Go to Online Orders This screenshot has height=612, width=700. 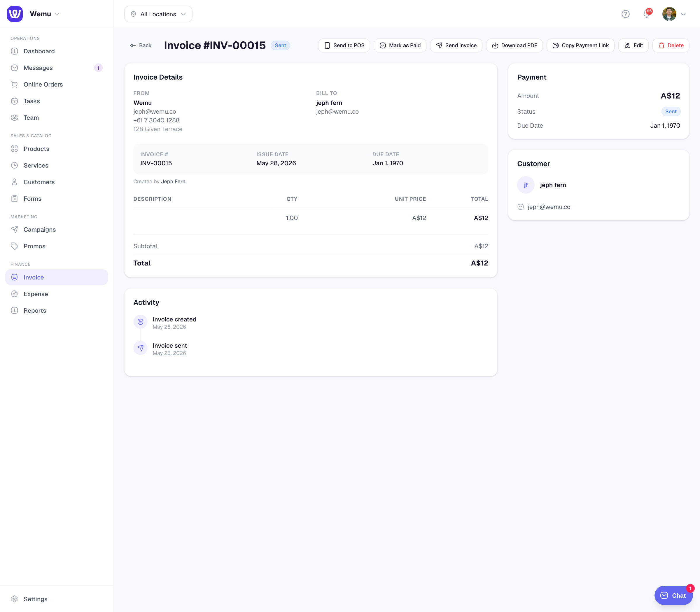tap(56, 84)
